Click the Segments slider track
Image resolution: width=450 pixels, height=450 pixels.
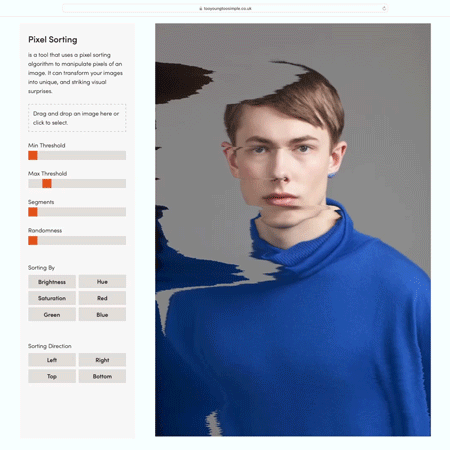point(77,212)
